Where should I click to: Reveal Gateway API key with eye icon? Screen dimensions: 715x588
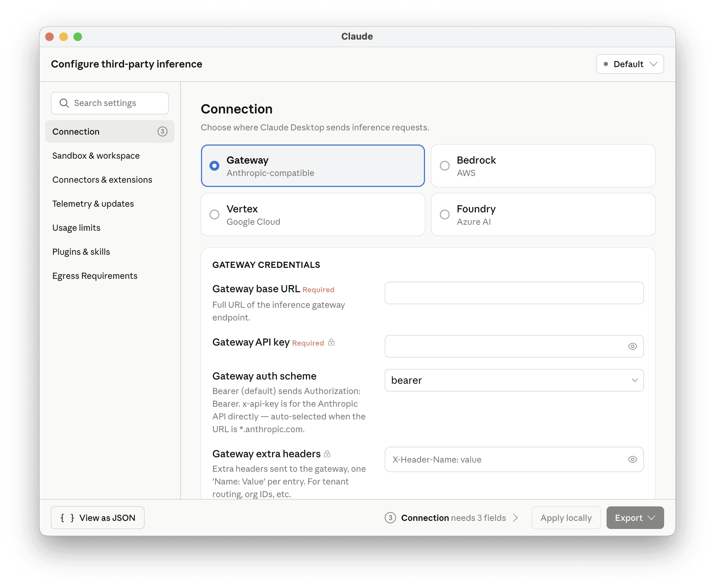point(632,346)
